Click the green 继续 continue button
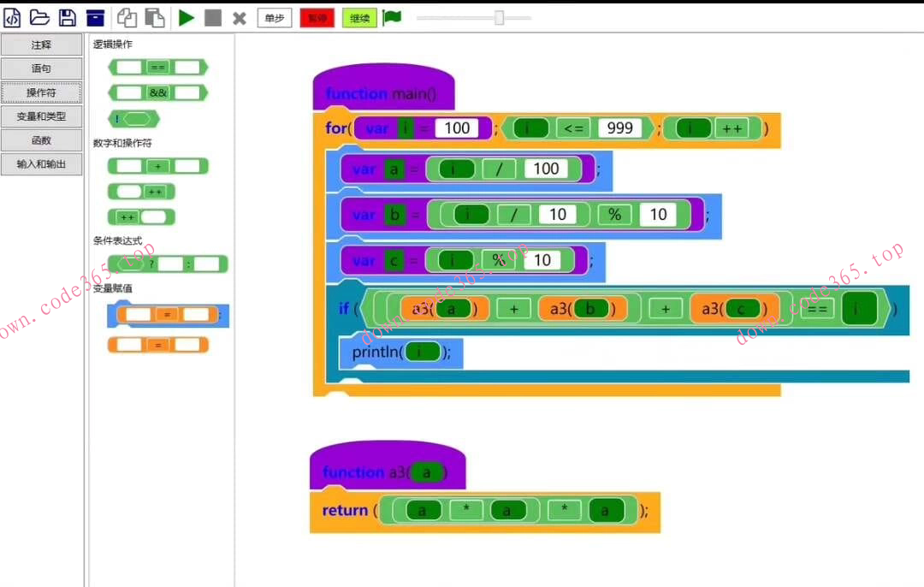This screenshot has width=924, height=587. 359,18
